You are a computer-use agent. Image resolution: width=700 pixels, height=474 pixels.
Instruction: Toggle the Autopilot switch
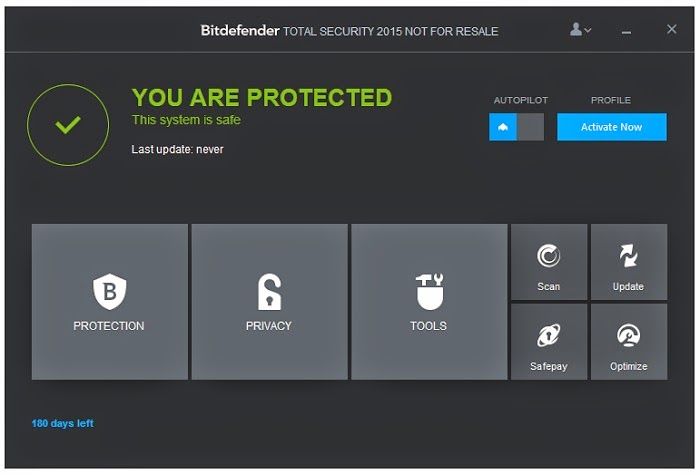click(516, 127)
